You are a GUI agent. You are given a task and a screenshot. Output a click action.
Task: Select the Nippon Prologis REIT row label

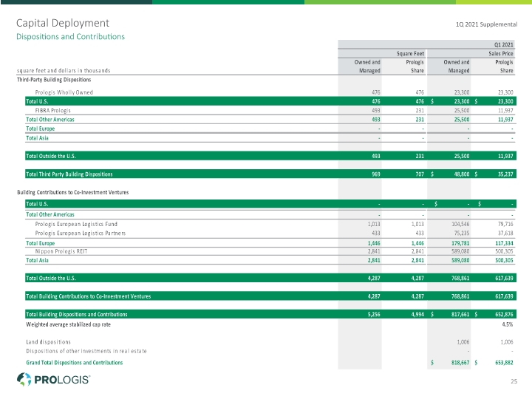pyautogui.click(x=61, y=251)
